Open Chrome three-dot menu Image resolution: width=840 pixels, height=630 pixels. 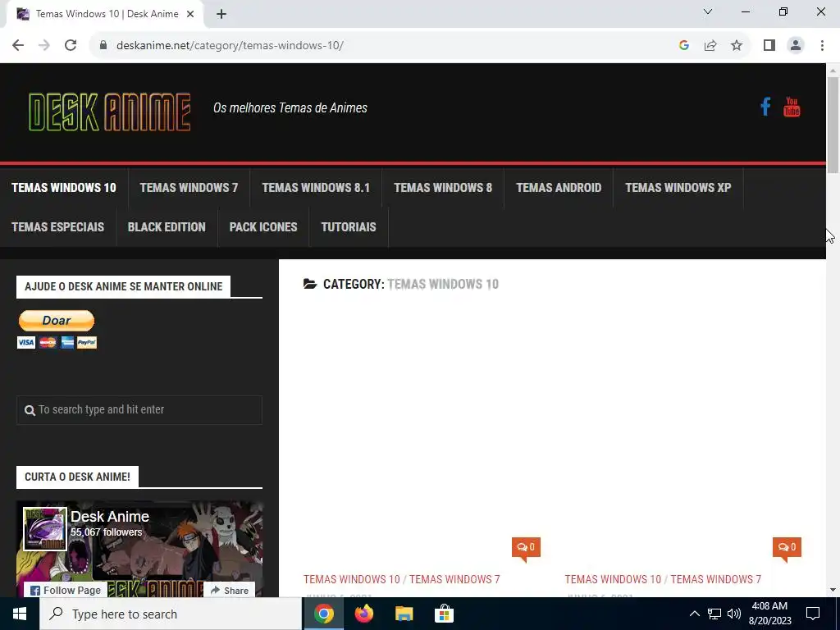[x=822, y=45]
